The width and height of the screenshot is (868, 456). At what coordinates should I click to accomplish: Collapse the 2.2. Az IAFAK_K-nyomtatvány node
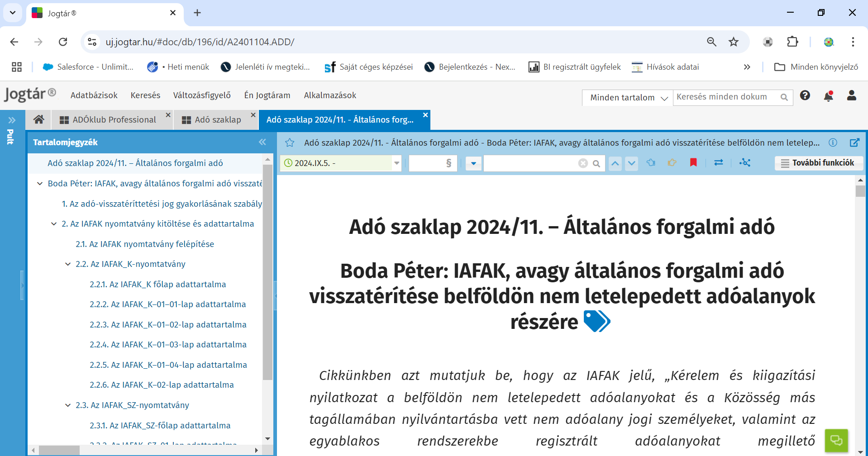tap(68, 264)
